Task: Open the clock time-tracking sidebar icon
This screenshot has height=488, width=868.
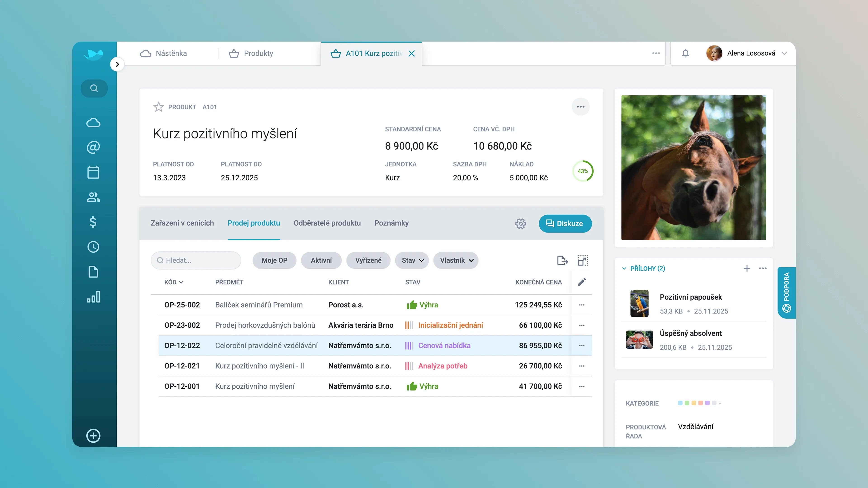Action: tap(93, 247)
